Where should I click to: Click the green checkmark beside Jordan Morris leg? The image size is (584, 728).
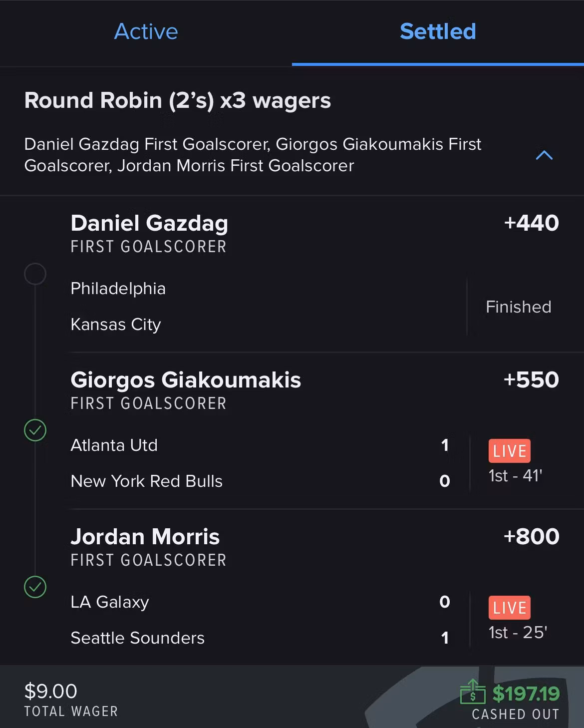point(35,587)
